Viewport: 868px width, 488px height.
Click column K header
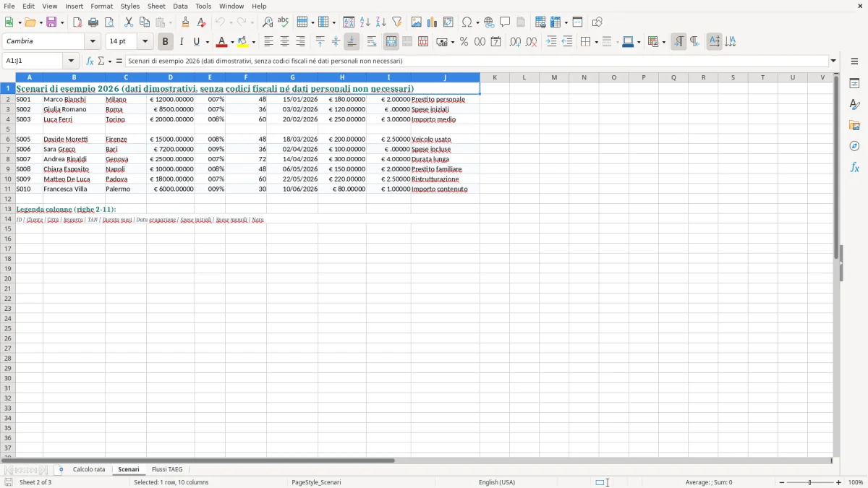click(495, 77)
